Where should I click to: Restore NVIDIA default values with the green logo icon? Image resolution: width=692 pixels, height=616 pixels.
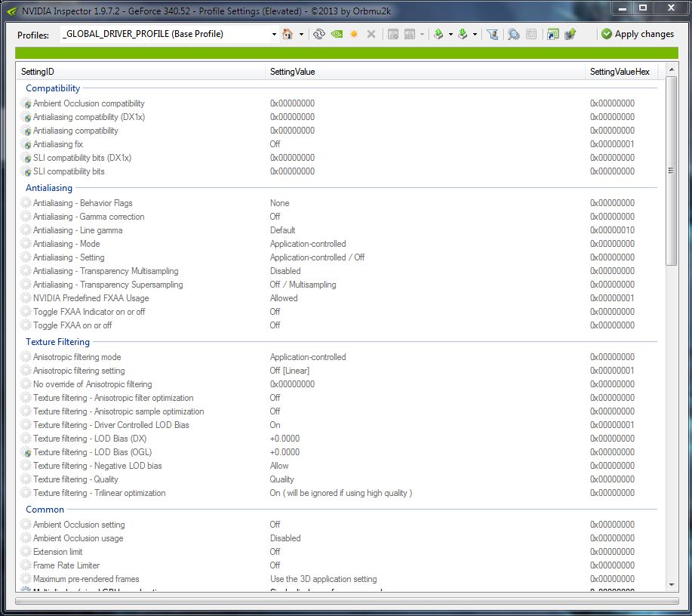[337, 34]
